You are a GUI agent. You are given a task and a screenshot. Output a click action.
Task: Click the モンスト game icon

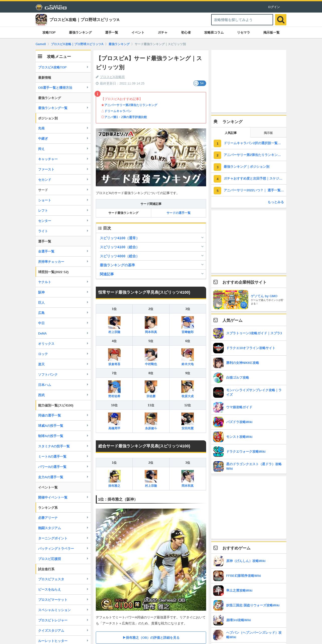point(218,437)
